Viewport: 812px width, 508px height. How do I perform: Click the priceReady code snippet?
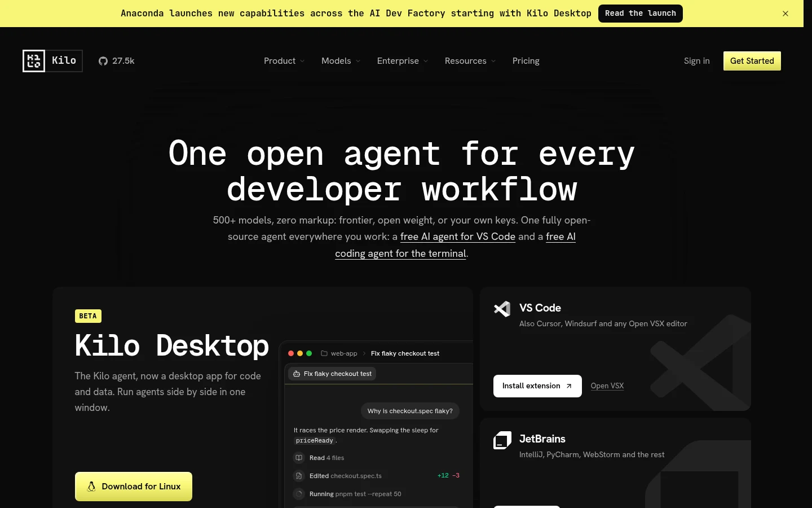click(315, 441)
